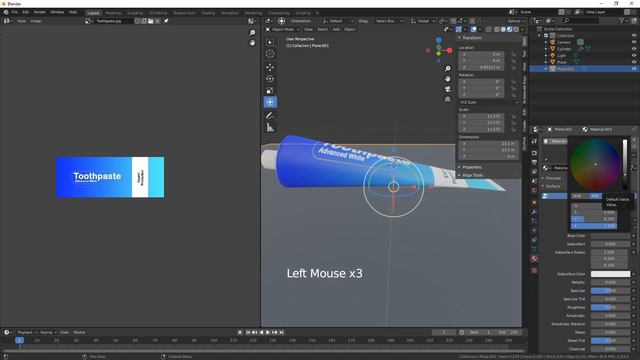
Task: Click the Add menu in viewport header
Action: 336,29
